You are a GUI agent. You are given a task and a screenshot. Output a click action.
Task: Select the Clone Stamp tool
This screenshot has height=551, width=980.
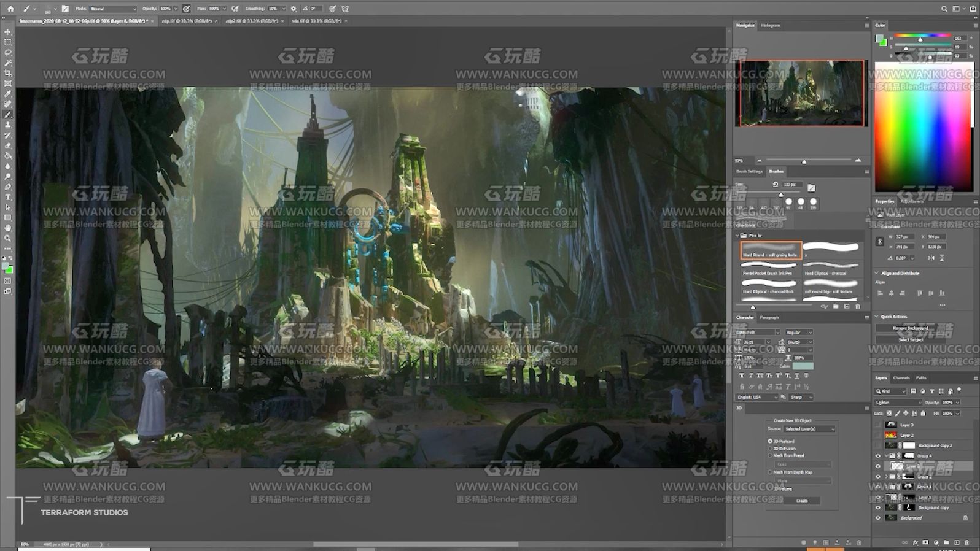8,125
